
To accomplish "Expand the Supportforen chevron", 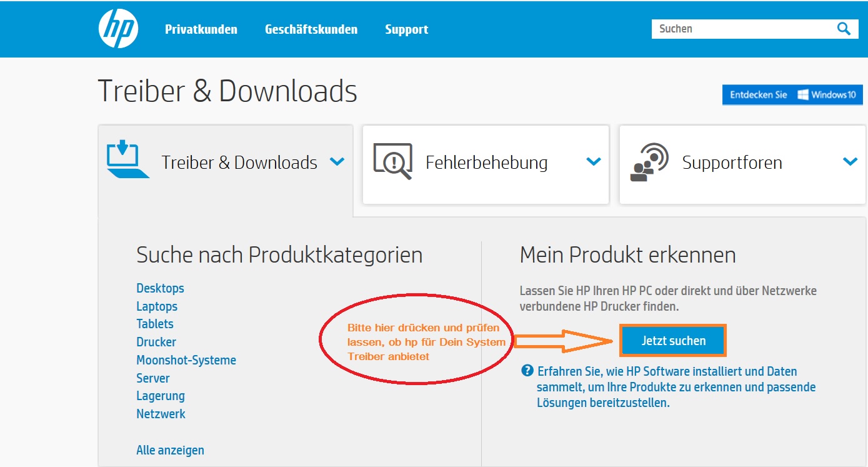I will (x=850, y=162).
